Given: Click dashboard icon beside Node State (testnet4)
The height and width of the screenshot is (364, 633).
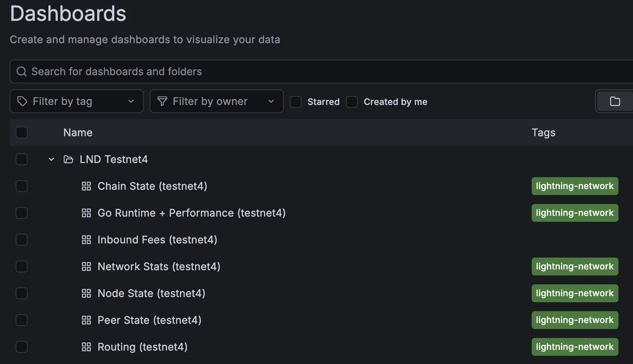Looking at the screenshot, I should [86, 293].
